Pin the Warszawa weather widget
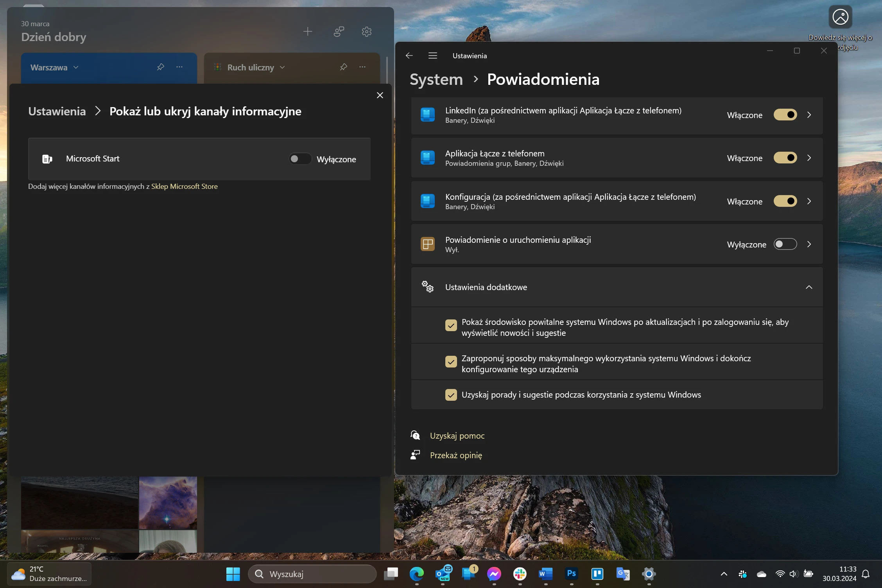The image size is (882, 588). pyautogui.click(x=160, y=67)
